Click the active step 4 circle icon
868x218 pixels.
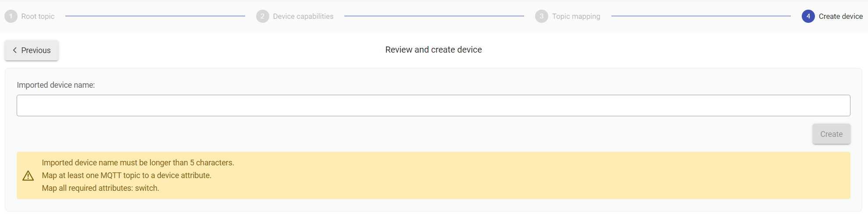808,16
